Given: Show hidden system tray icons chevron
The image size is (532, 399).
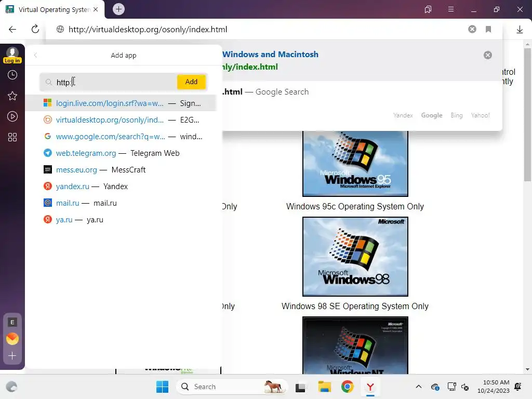Looking at the screenshot, I should (x=419, y=387).
